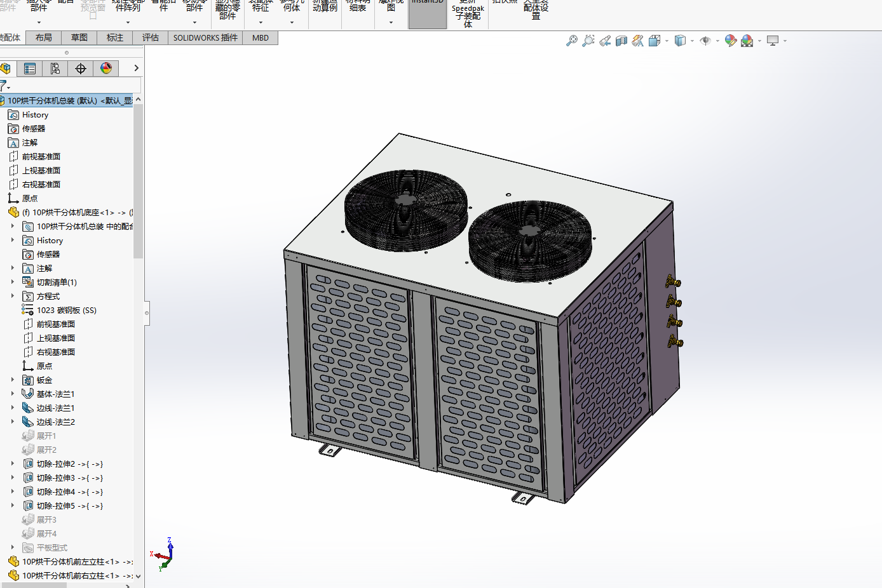This screenshot has height=588, width=882.
Task: Select the 切除-拉伸3 cut feature icon
Action: 28,478
